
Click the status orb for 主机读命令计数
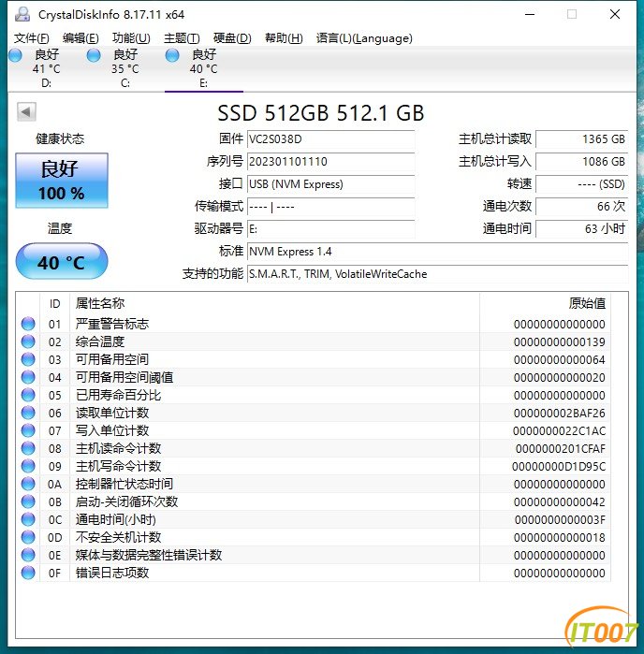pos(28,448)
